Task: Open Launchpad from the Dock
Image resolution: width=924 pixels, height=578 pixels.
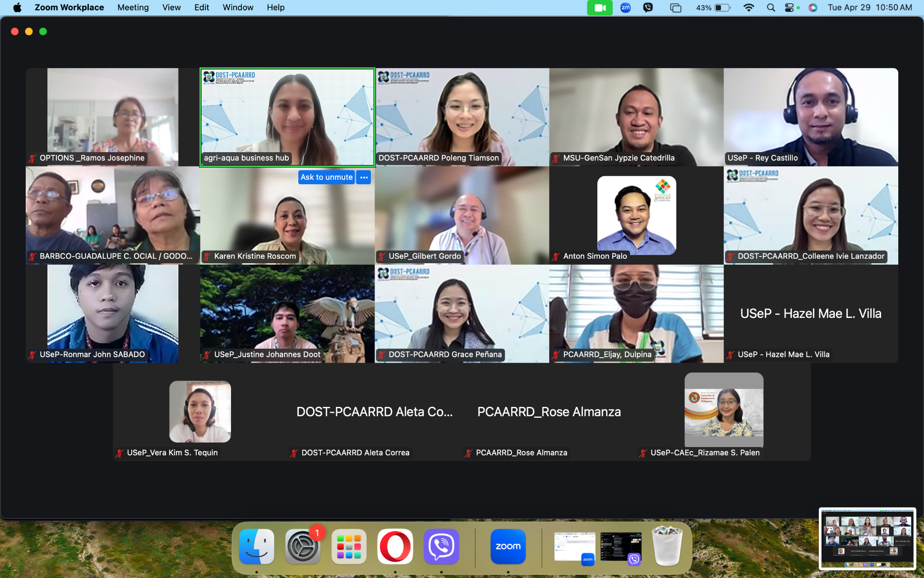Action: (x=349, y=546)
